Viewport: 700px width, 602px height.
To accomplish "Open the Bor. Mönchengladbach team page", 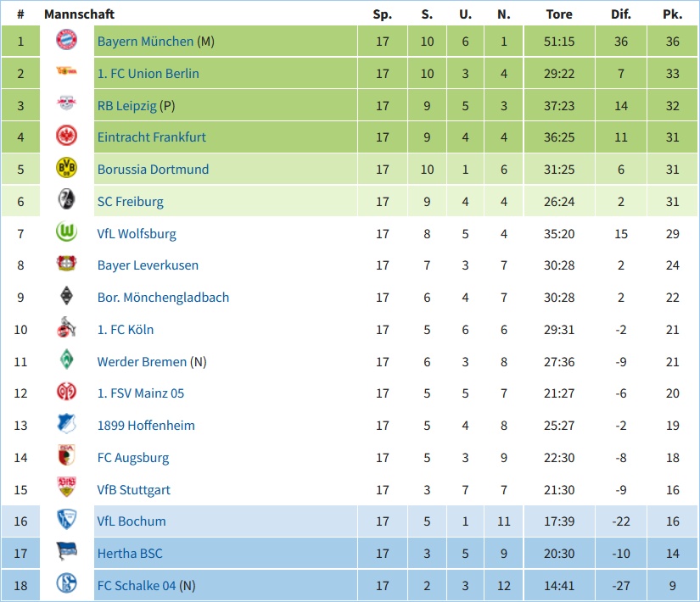I will pos(164,298).
